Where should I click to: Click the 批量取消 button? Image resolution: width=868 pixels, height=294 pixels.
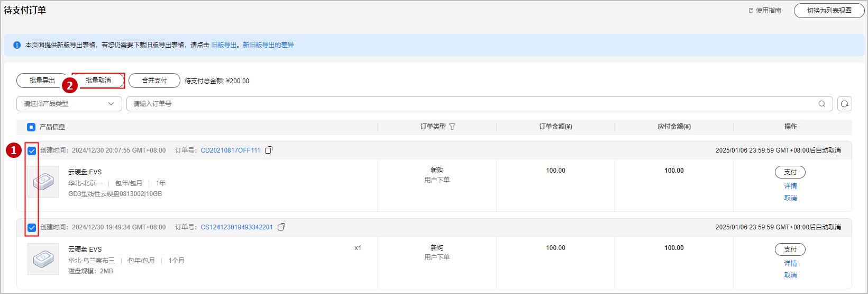(x=98, y=81)
